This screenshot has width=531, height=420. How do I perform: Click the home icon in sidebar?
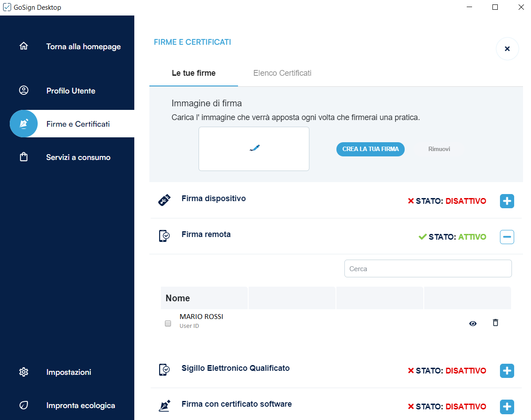point(24,46)
